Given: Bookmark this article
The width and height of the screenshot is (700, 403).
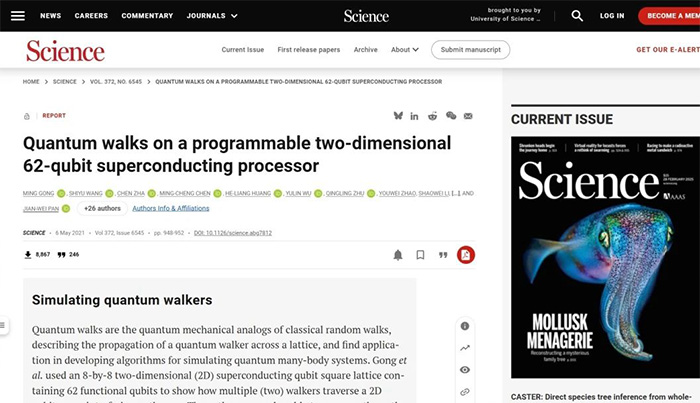Looking at the screenshot, I should pos(420,255).
